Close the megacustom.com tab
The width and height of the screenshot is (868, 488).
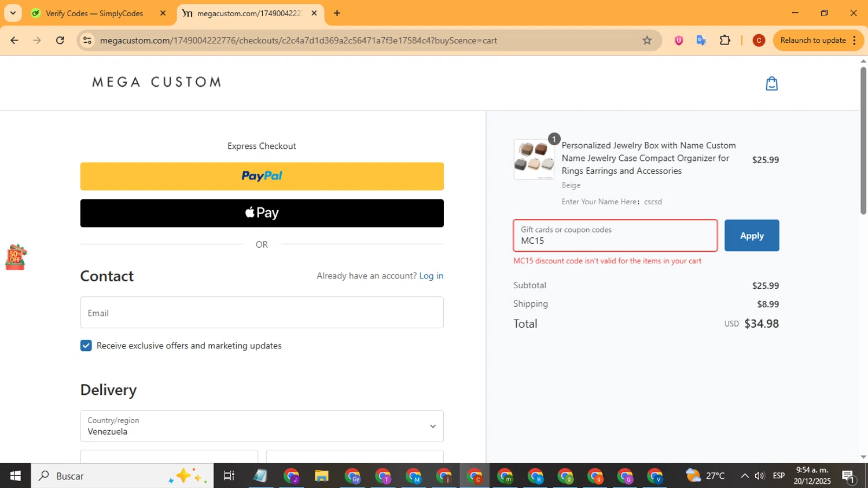coord(314,13)
